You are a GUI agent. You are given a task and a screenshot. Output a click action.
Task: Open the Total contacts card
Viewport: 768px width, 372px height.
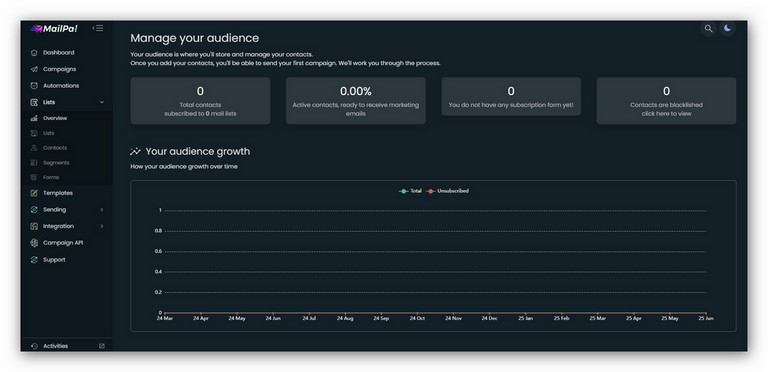pos(200,100)
